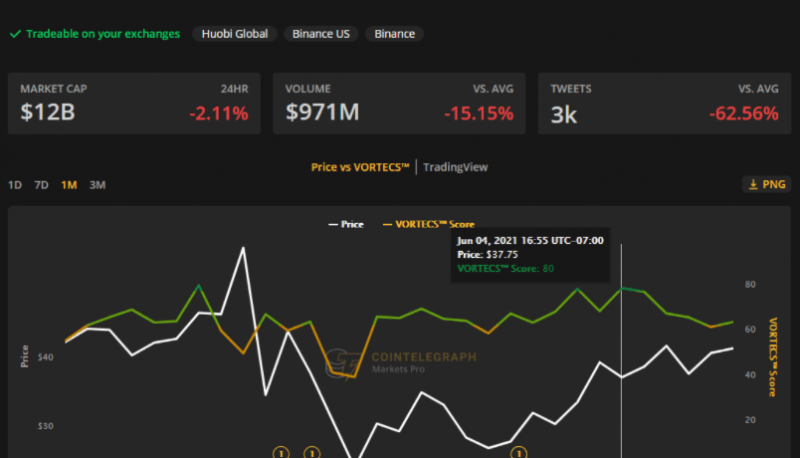Switch chart range to 1D
This screenshot has height=458, width=800.
[15, 185]
